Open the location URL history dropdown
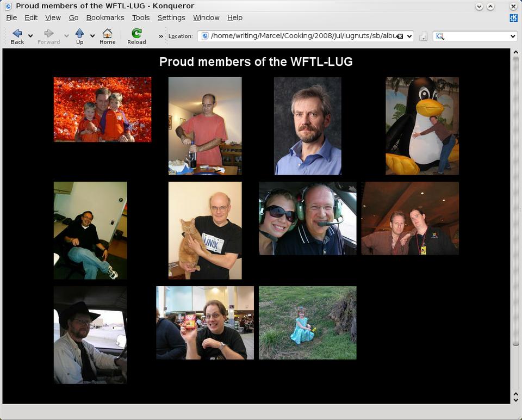 coord(409,36)
